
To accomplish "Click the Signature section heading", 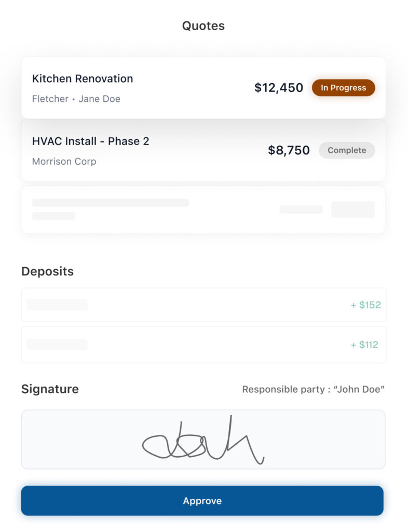I will (x=50, y=389).
